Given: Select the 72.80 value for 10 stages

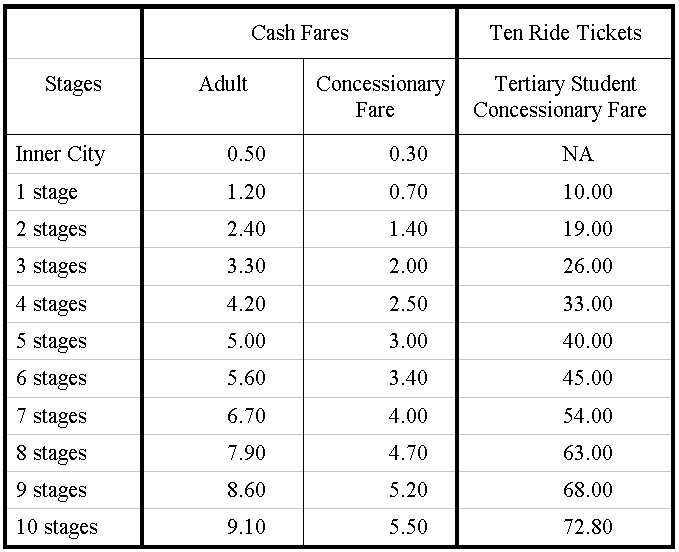Looking at the screenshot, I should (588, 527).
